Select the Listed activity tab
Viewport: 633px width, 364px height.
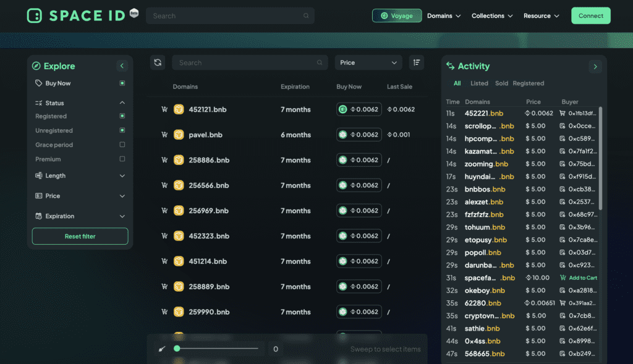click(479, 83)
